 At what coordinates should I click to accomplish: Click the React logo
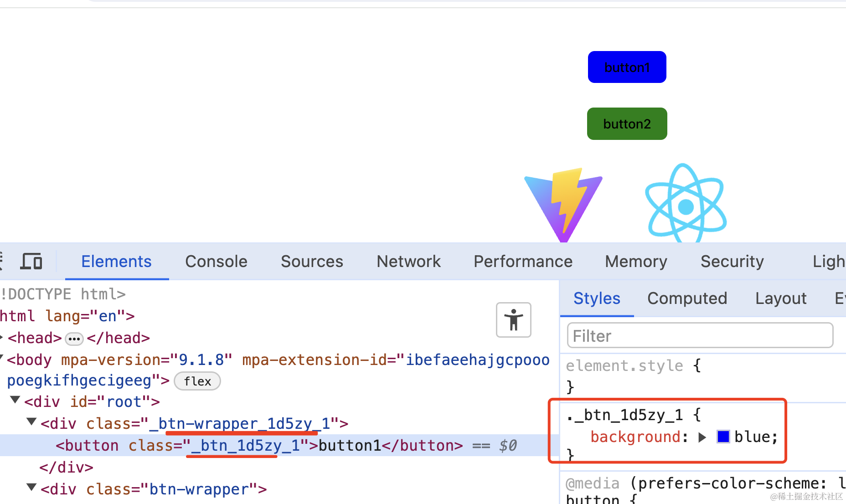pyautogui.click(x=686, y=203)
